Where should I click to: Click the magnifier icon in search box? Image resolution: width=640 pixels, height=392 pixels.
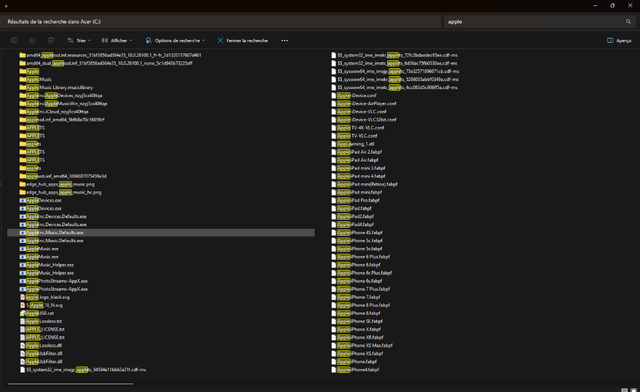point(628,22)
